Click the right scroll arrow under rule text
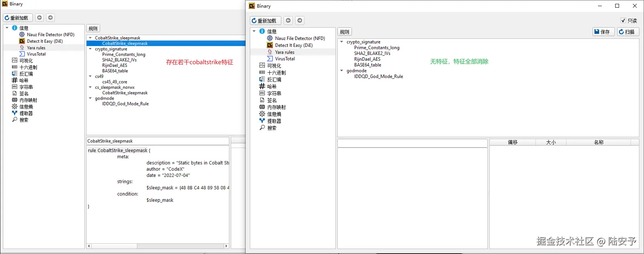Viewport: 644px width, 254px height. (226, 246)
